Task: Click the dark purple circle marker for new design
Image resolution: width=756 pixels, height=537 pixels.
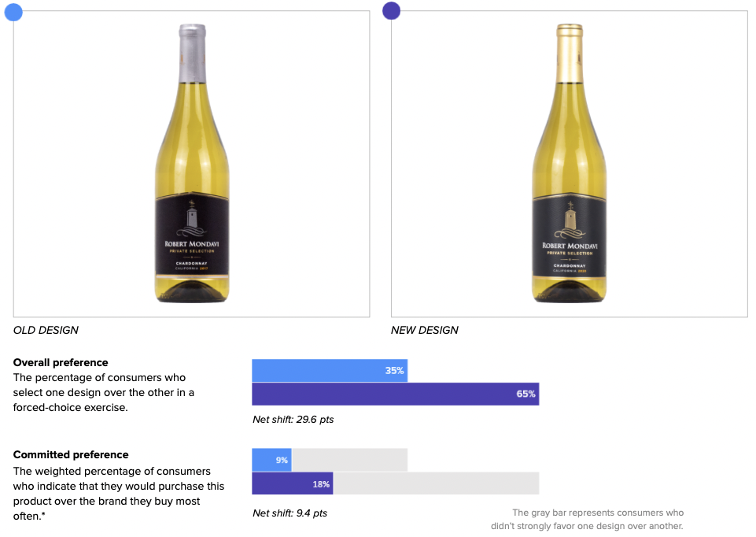Action: click(x=391, y=10)
